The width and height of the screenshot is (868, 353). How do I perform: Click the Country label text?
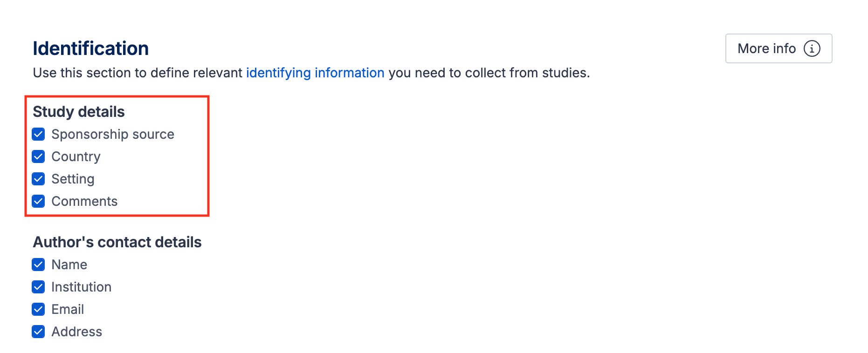click(x=76, y=157)
